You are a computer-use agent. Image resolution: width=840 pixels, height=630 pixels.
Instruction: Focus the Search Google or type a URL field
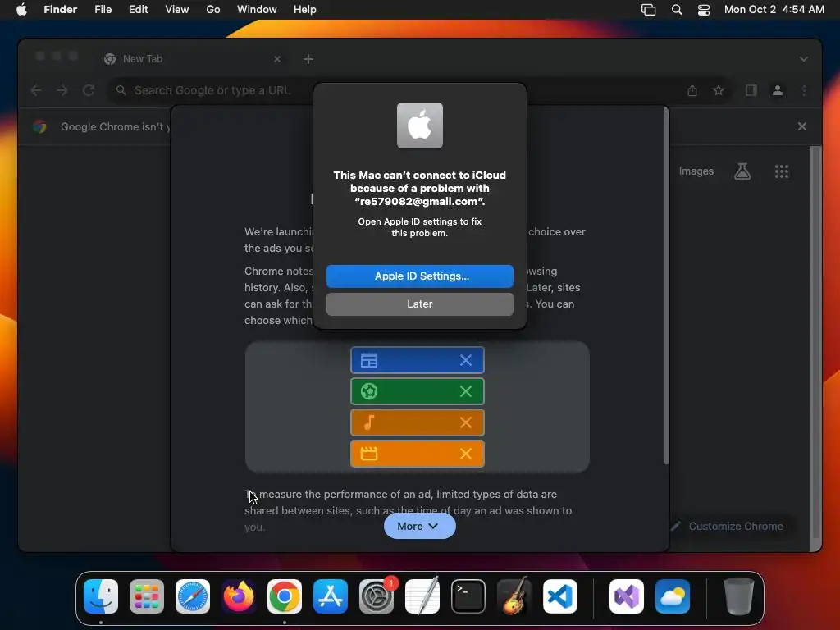[214, 90]
